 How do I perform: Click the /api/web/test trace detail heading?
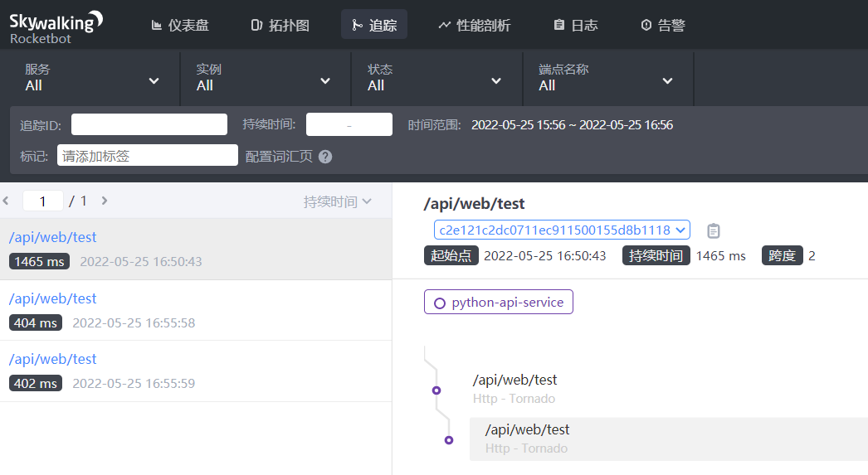pos(474,203)
